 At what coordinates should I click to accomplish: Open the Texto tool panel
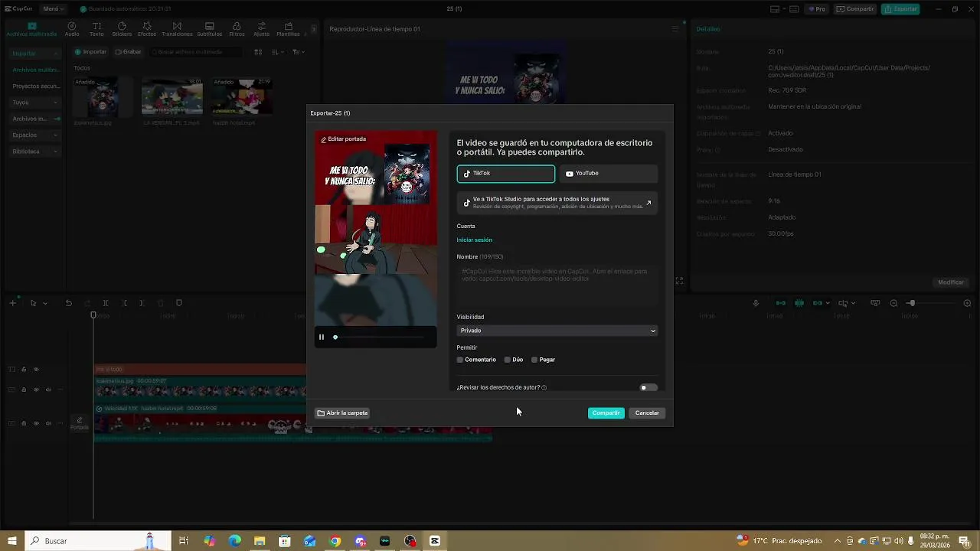[96, 29]
